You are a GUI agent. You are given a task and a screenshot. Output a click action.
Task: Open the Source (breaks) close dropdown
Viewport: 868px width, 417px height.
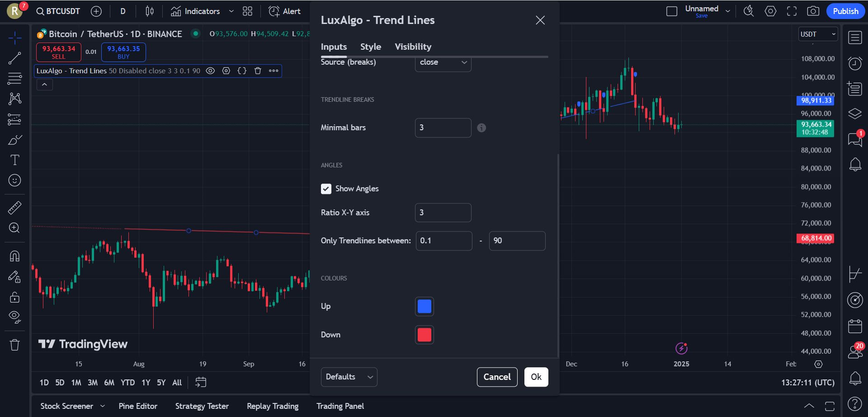pyautogui.click(x=443, y=62)
